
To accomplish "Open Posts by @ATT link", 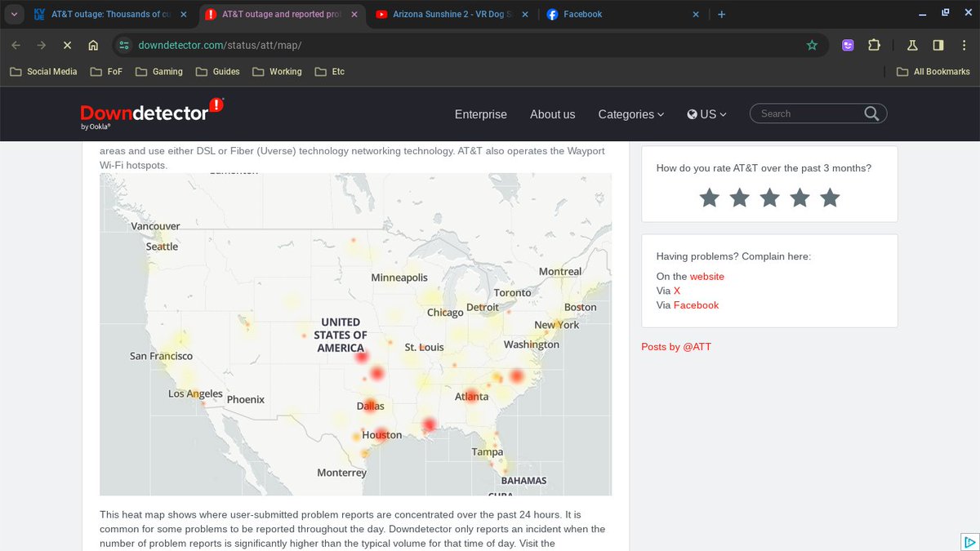I will 676,347.
